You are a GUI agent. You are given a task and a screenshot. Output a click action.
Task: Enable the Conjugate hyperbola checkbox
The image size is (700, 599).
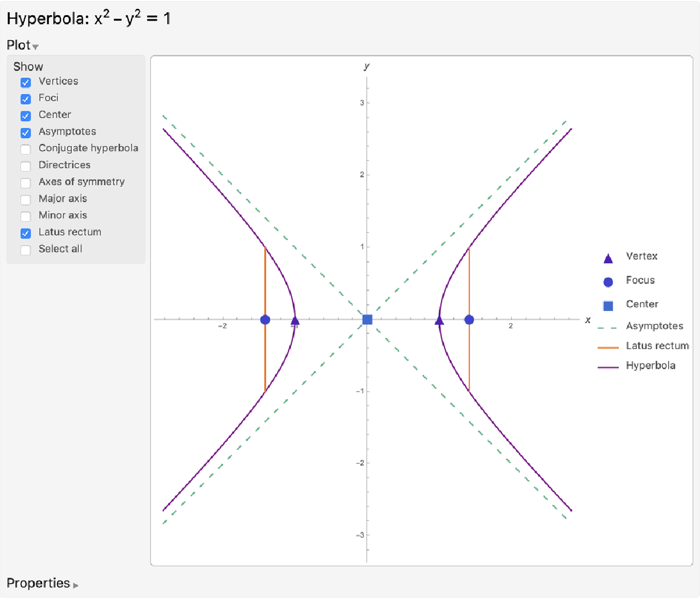25,149
